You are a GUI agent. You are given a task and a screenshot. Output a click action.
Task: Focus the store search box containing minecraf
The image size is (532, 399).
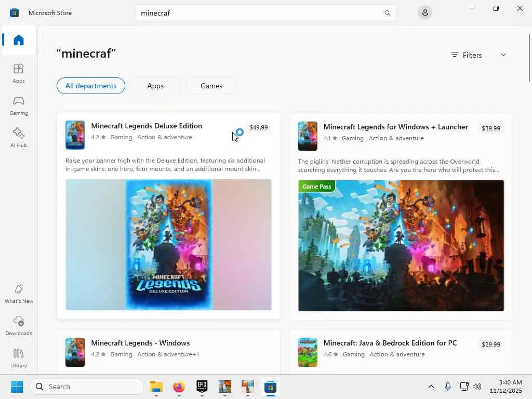pyautogui.click(x=265, y=13)
